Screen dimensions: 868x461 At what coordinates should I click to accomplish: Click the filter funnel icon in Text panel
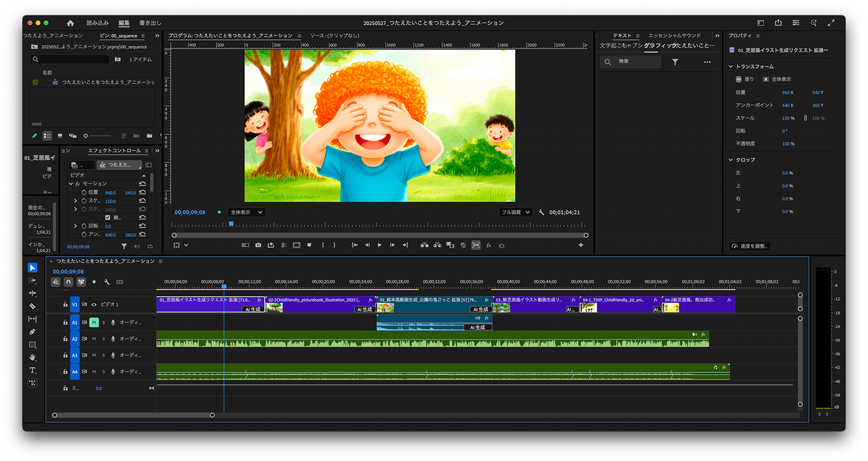675,62
